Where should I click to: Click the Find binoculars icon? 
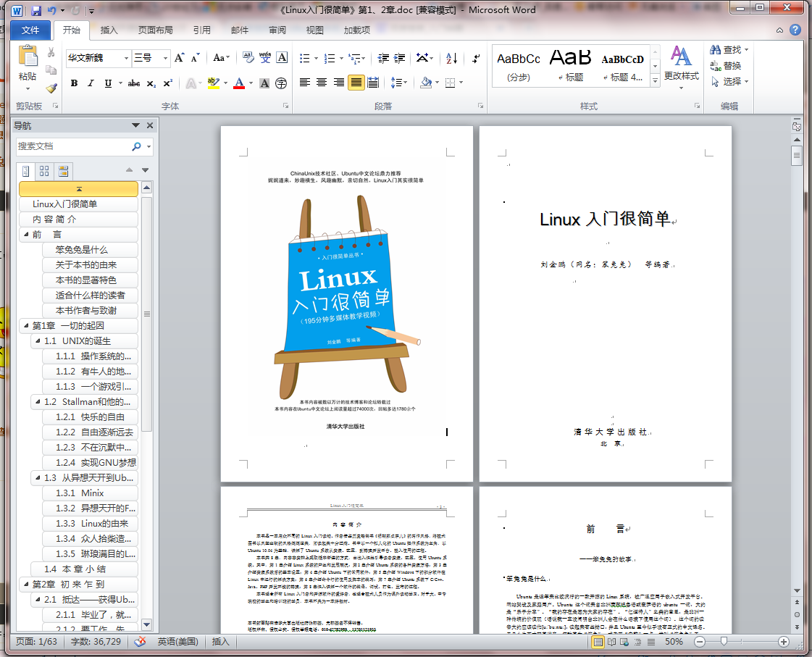(x=715, y=50)
